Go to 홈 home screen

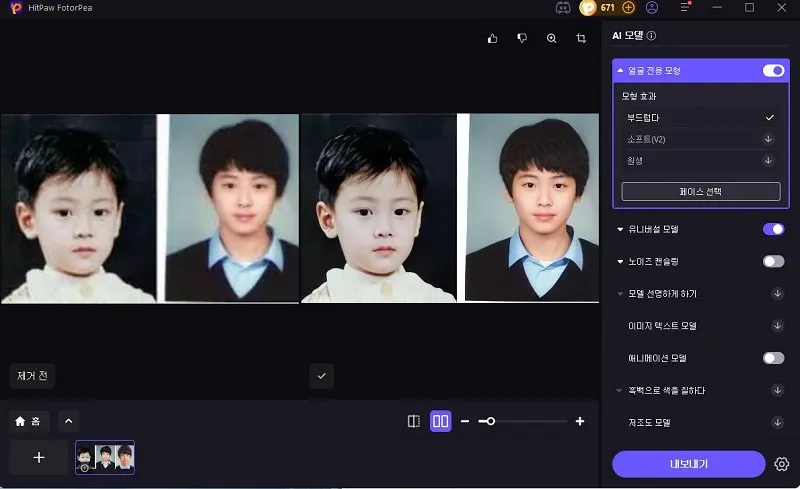tap(29, 421)
